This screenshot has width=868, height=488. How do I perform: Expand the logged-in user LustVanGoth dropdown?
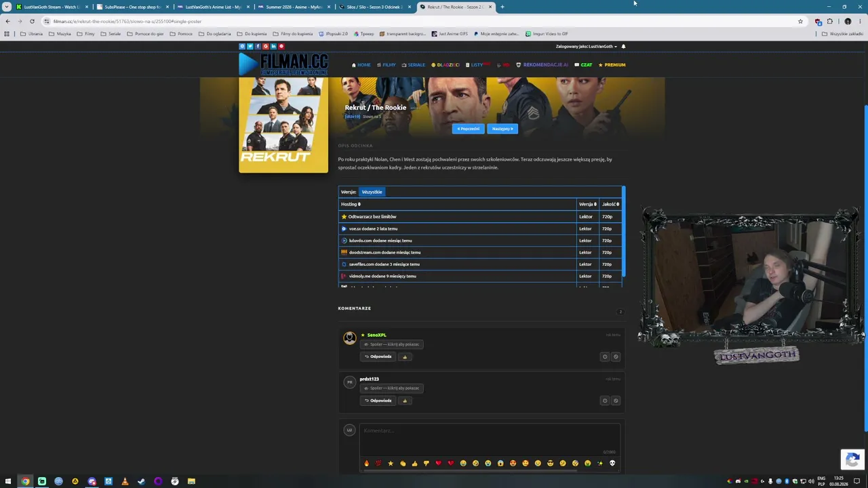click(587, 47)
